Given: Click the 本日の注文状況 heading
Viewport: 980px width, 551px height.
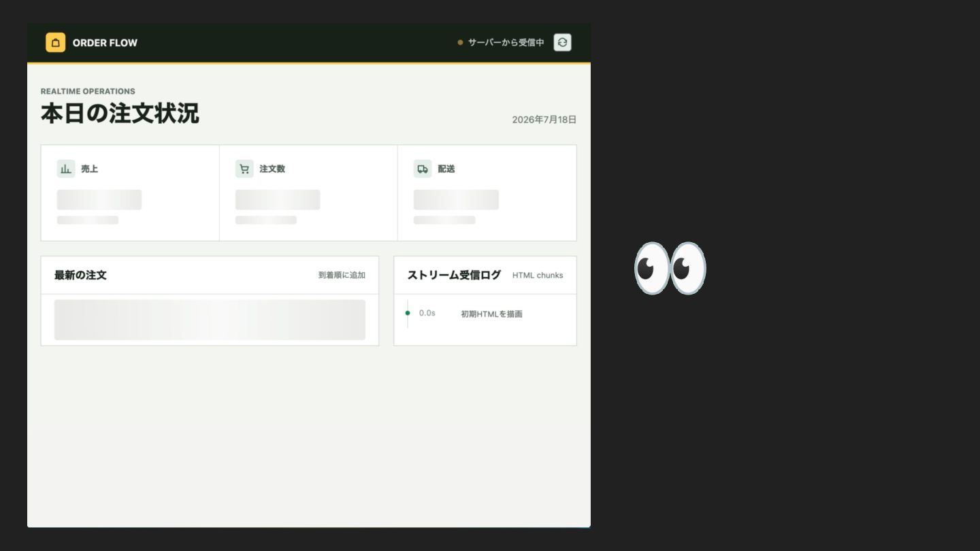Looking at the screenshot, I should [x=120, y=113].
